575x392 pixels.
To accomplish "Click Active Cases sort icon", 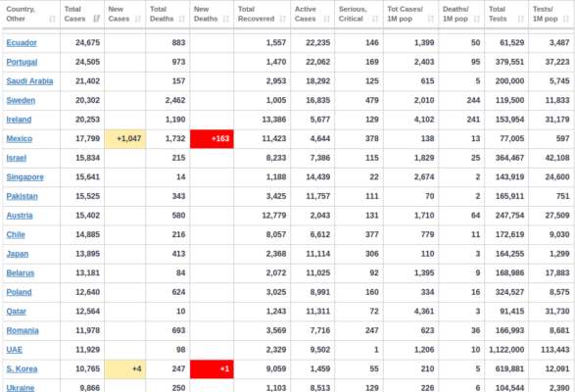I will click(327, 19).
